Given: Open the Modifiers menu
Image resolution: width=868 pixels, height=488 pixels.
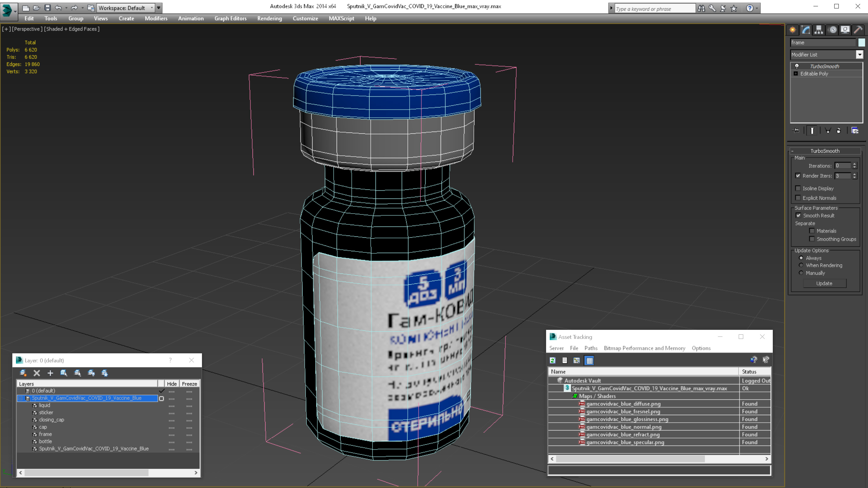Looking at the screenshot, I should (156, 18).
